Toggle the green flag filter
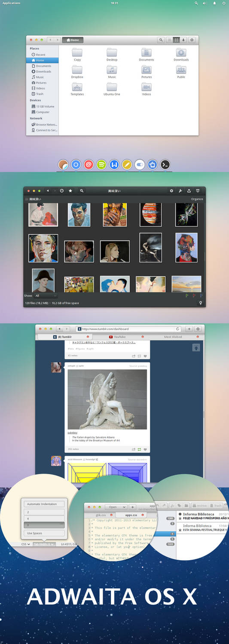 (x=187, y=296)
